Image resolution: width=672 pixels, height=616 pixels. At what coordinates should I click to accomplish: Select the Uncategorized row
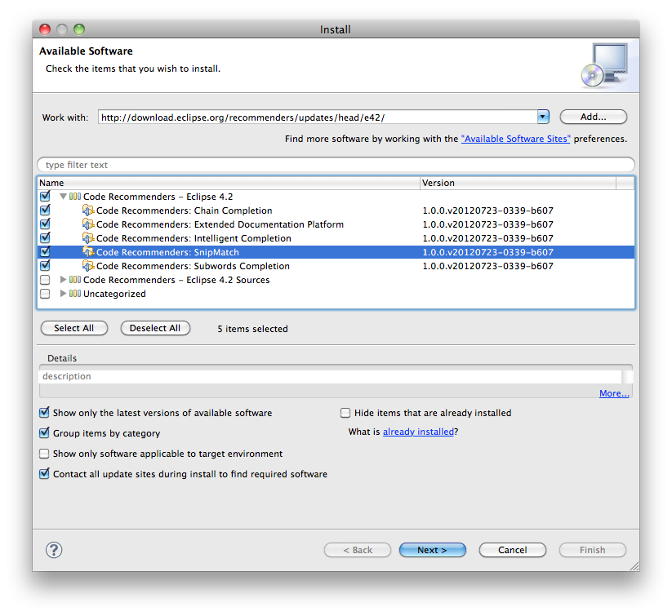click(x=336, y=294)
